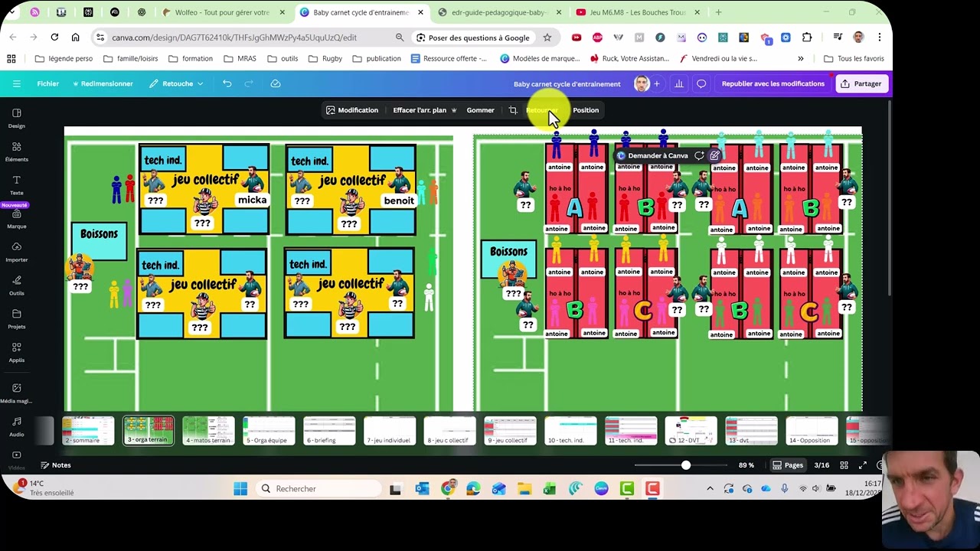Switch to Wolfeo browser tab
Image resolution: width=980 pixels, height=551 pixels.
pos(222,12)
